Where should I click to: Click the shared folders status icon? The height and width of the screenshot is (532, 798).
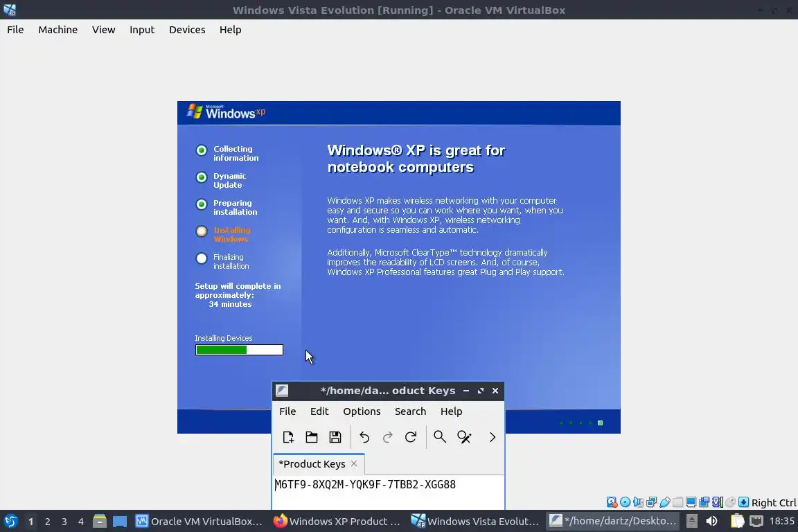pyautogui.click(x=678, y=502)
